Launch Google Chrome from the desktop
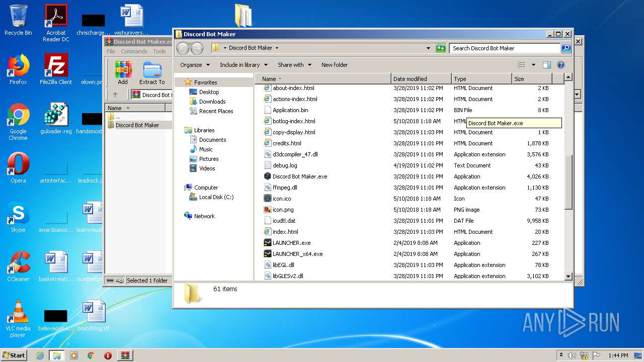 coord(18,122)
